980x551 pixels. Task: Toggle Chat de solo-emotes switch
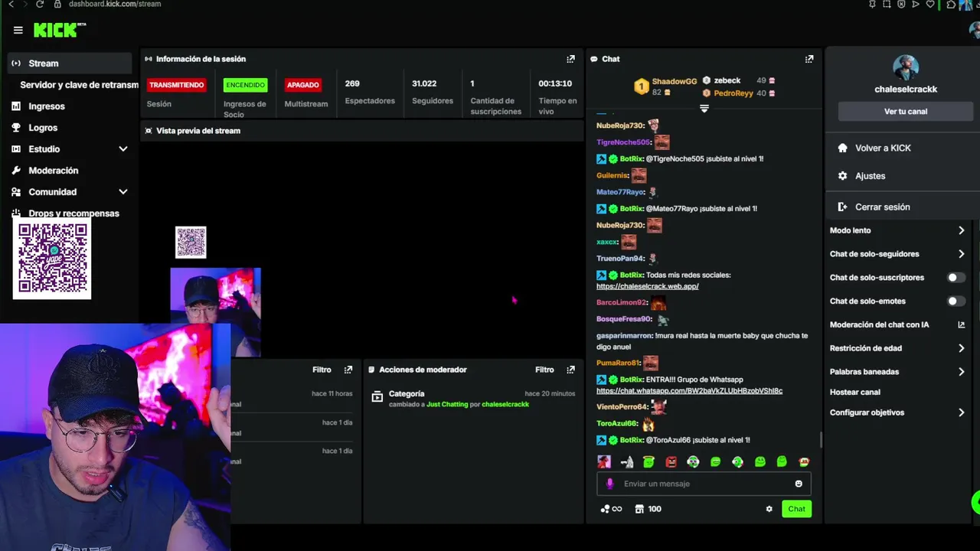955,302
